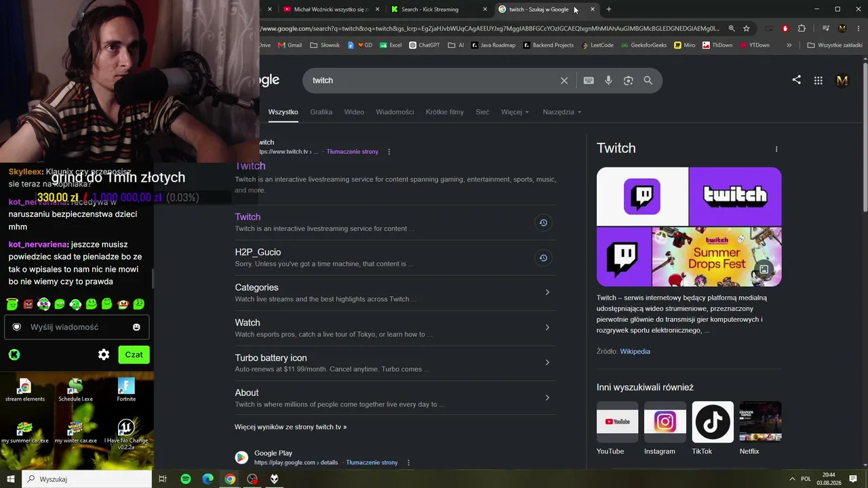The image size is (868, 488).
Task: Show more bookmarks with the chevron
Action: [789, 45]
